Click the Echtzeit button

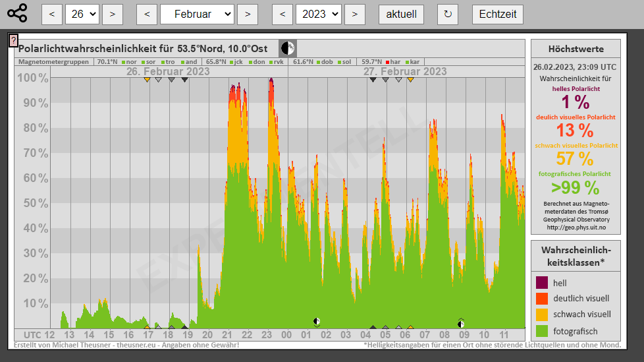point(498,15)
